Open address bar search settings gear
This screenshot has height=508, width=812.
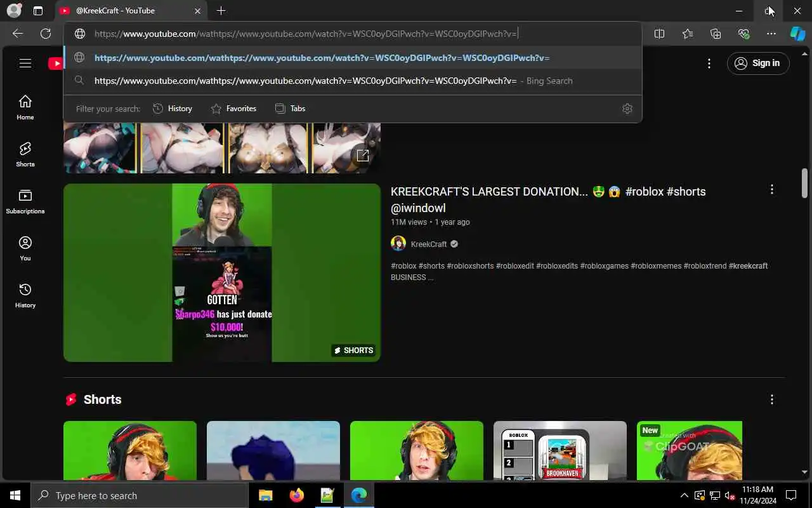(x=627, y=109)
